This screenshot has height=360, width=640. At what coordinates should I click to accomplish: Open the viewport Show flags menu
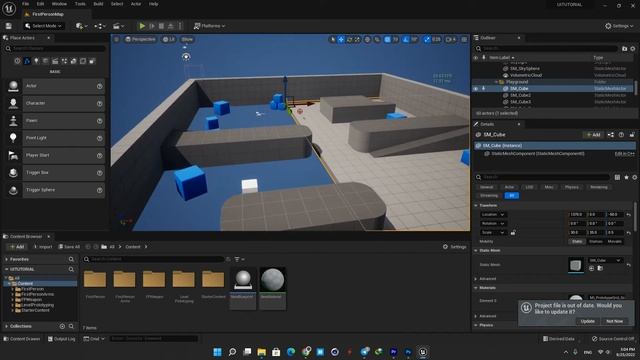[x=187, y=39]
